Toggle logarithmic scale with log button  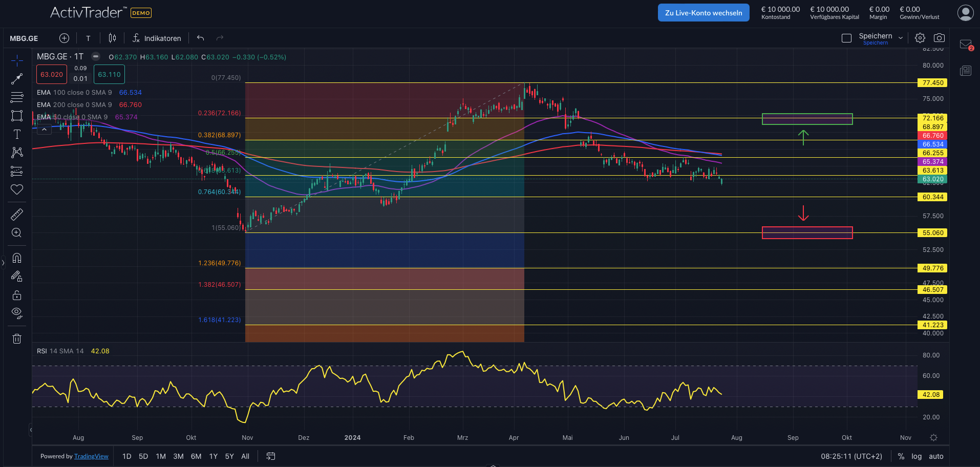tap(917, 456)
